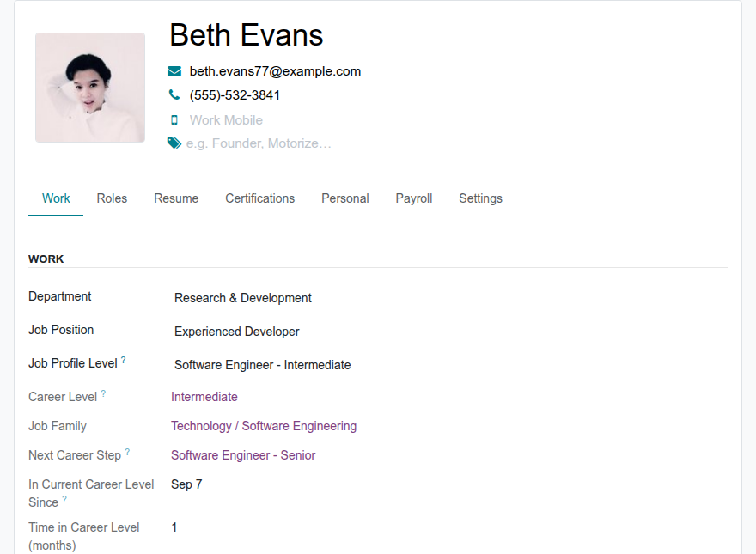Click the Time in Career Level (months) label
The width and height of the screenshot is (756, 554).
tap(84, 536)
